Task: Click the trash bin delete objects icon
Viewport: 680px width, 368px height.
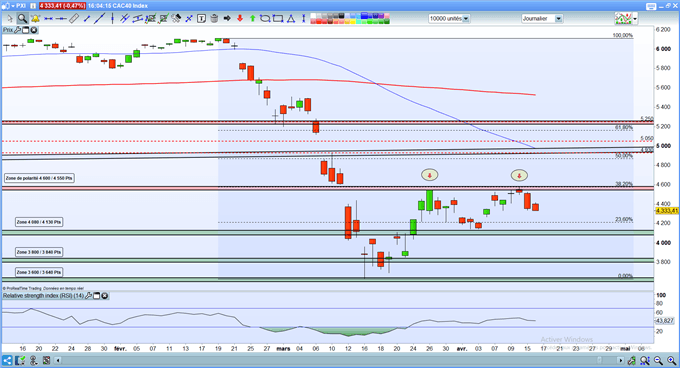Action: point(214,18)
